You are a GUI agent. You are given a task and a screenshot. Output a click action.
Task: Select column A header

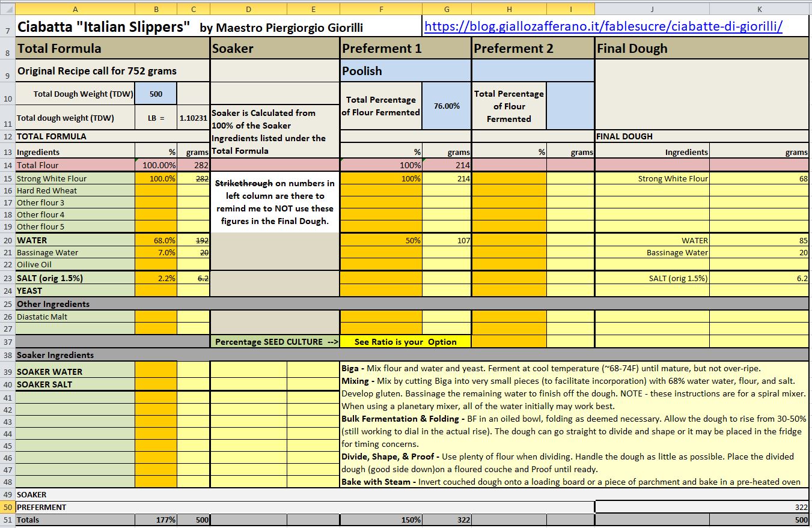tap(75, 9)
